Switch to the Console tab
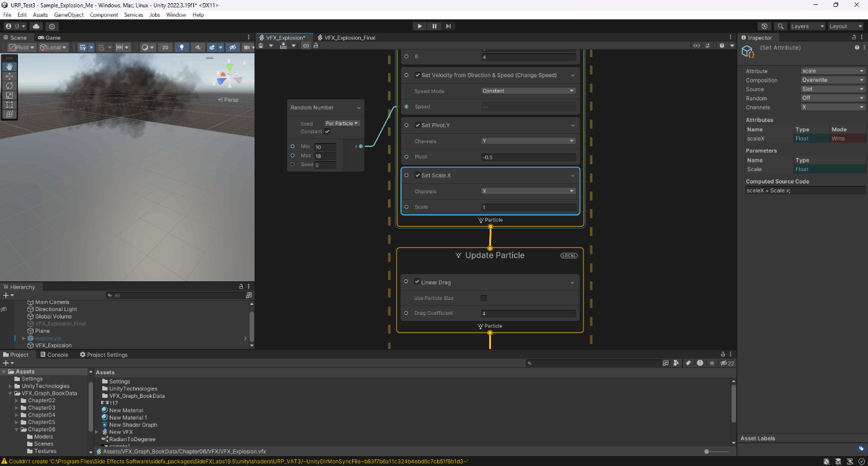 click(x=53, y=354)
